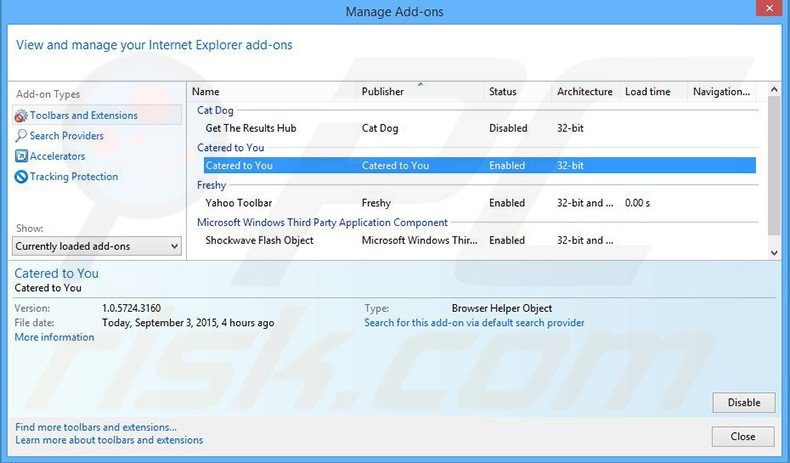This screenshot has height=463, width=790.
Task: Open Learn more about toolbars and extensions
Action: click(109, 440)
